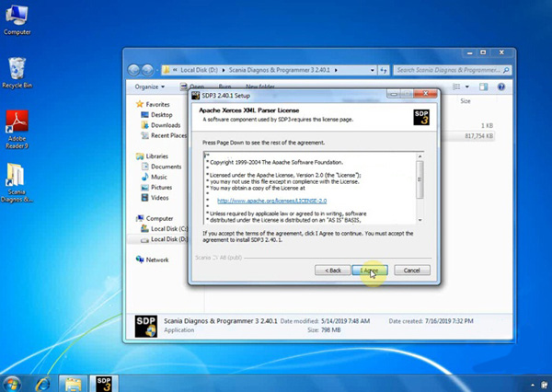The image size is (552, 392).
Task: Select Local Disk (D:) in navigation pane
Action: click(164, 239)
